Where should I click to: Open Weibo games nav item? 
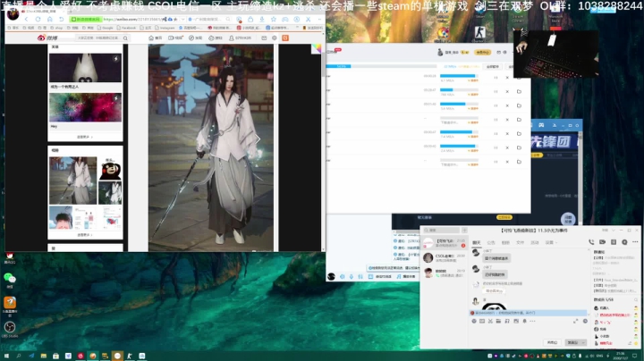(216, 38)
